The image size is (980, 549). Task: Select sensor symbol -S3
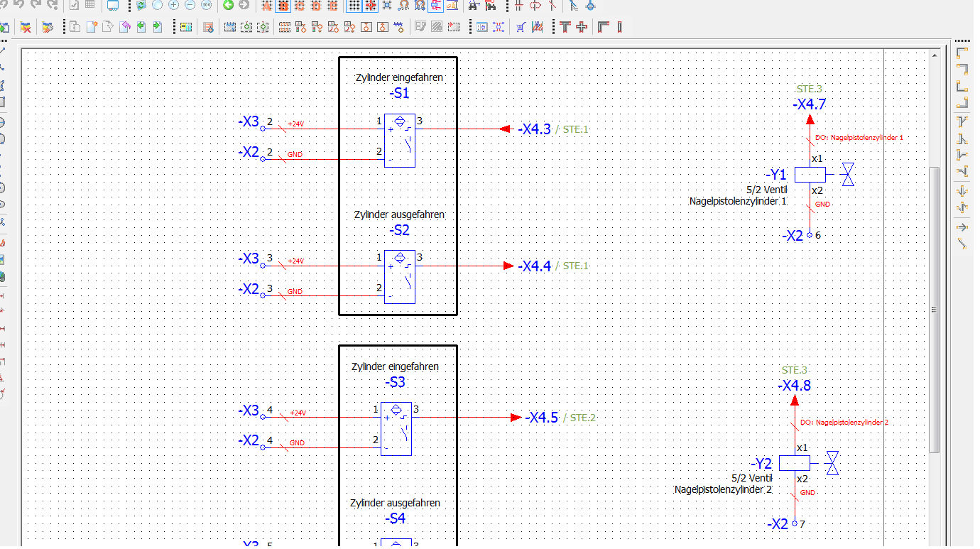[396, 429]
